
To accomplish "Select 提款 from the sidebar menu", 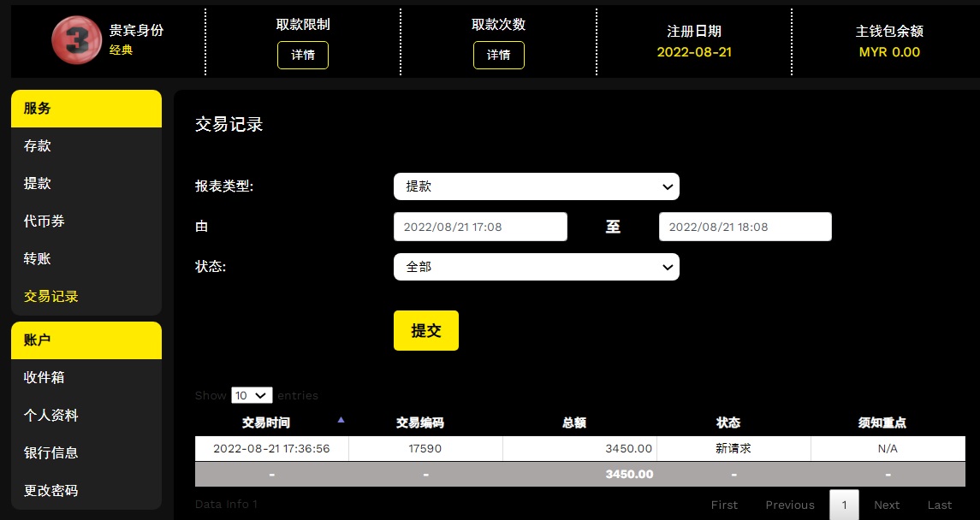I will pos(38,184).
